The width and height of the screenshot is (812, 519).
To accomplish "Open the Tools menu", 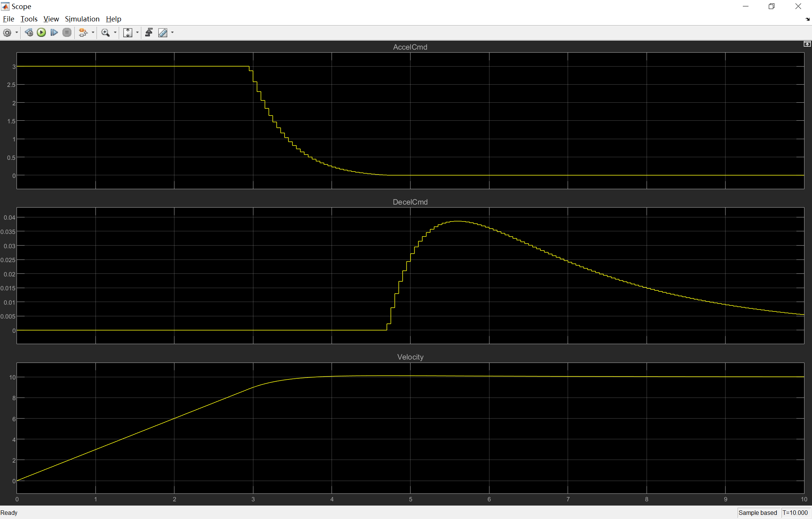I will (x=29, y=19).
